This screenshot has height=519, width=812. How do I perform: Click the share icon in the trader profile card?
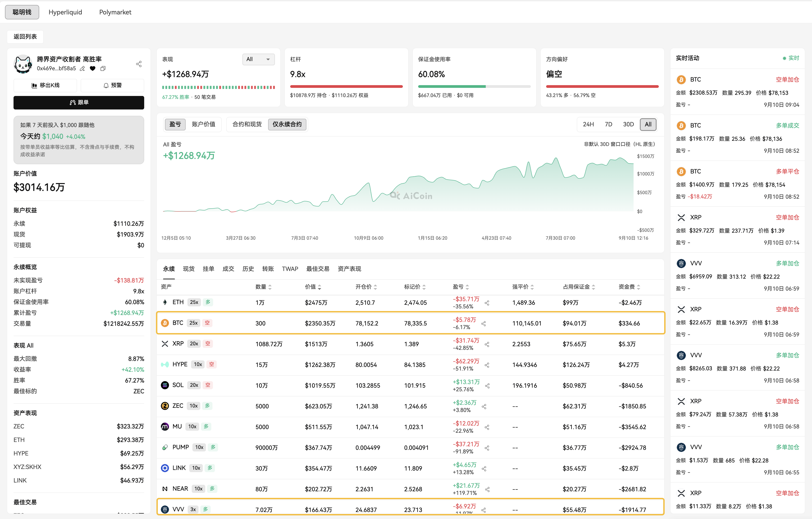coord(139,64)
